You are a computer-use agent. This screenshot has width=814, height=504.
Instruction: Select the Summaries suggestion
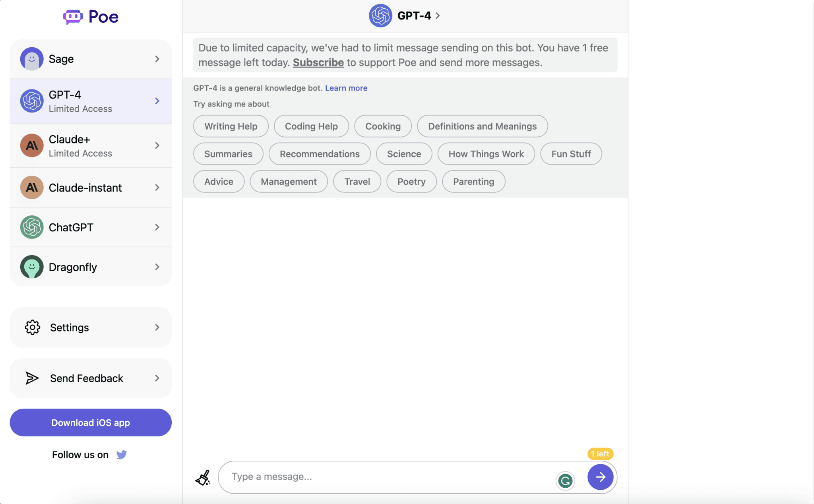click(x=228, y=154)
